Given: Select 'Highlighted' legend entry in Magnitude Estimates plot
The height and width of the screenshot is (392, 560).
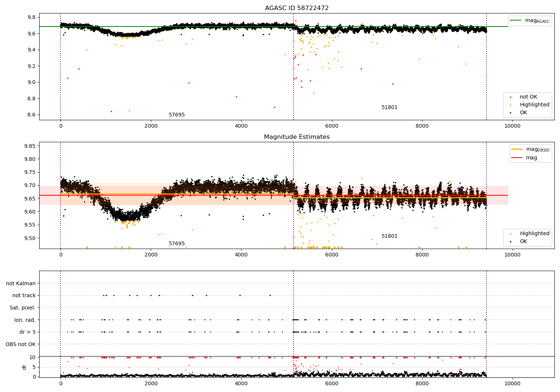Looking at the screenshot, I should pyautogui.click(x=531, y=234).
